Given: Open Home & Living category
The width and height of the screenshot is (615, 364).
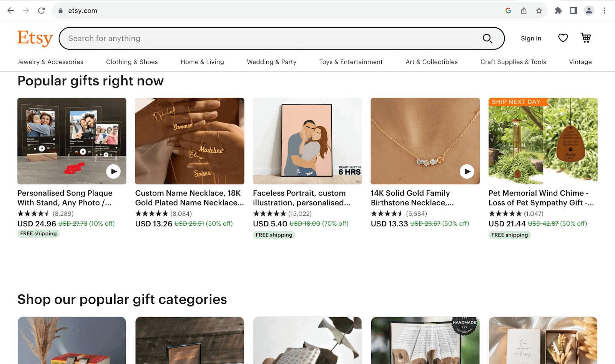Looking at the screenshot, I should pos(202,62).
